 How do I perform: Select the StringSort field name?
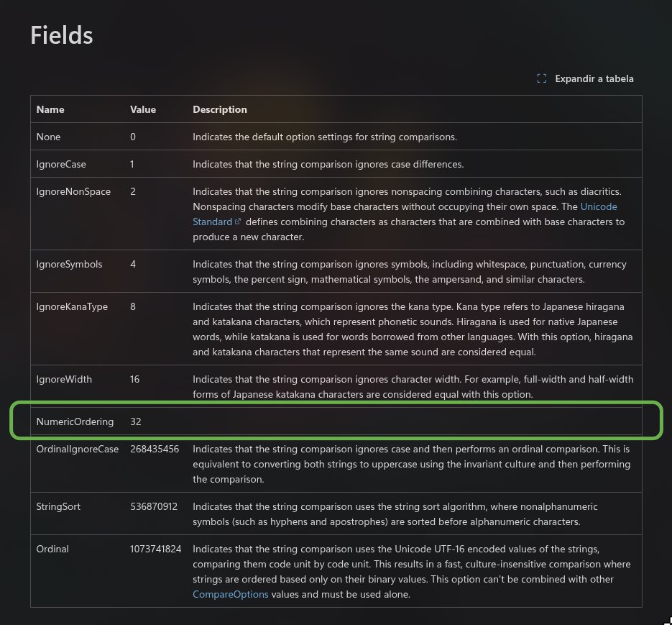pos(58,506)
